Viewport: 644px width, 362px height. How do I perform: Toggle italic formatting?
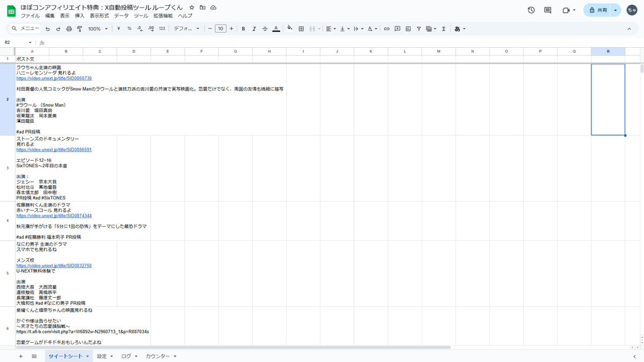(x=254, y=29)
